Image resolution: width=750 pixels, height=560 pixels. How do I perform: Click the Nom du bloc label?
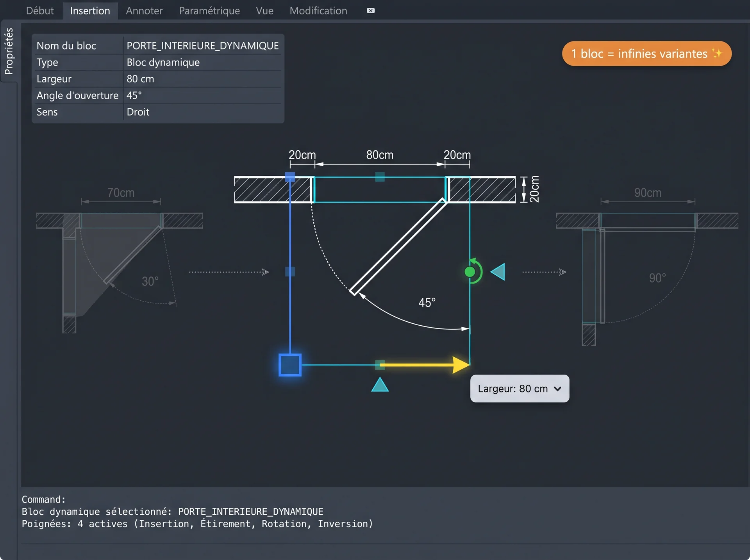click(66, 46)
